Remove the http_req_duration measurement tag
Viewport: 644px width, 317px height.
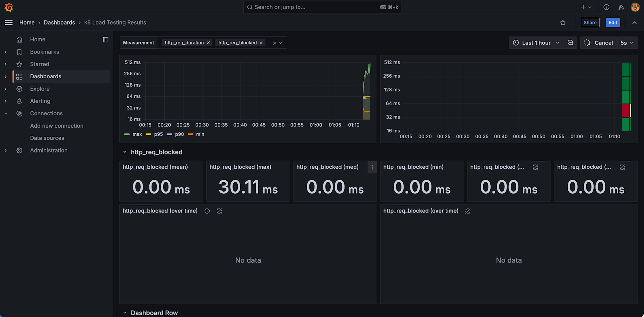[x=208, y=43]
